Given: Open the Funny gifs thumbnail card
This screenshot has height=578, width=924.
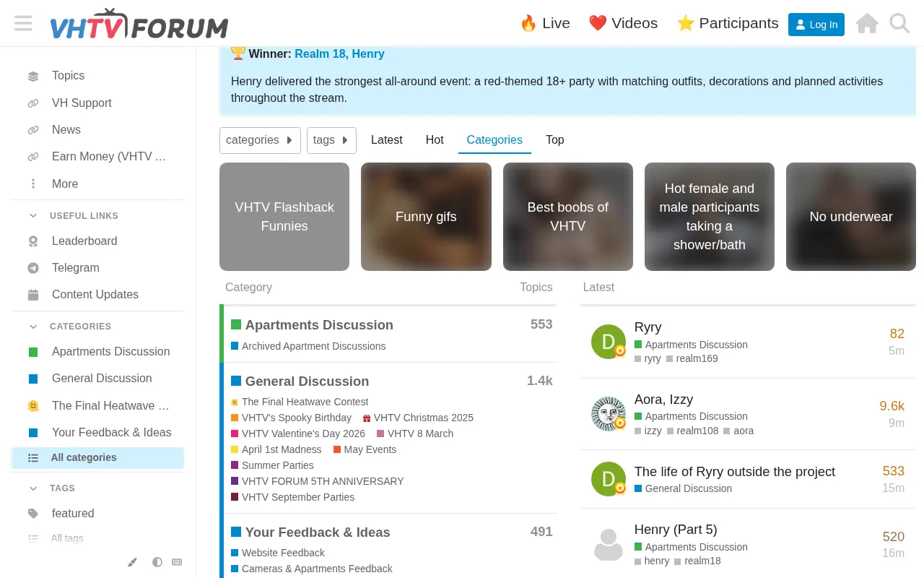Looking at the screenshot, I should tap(426, 217).
